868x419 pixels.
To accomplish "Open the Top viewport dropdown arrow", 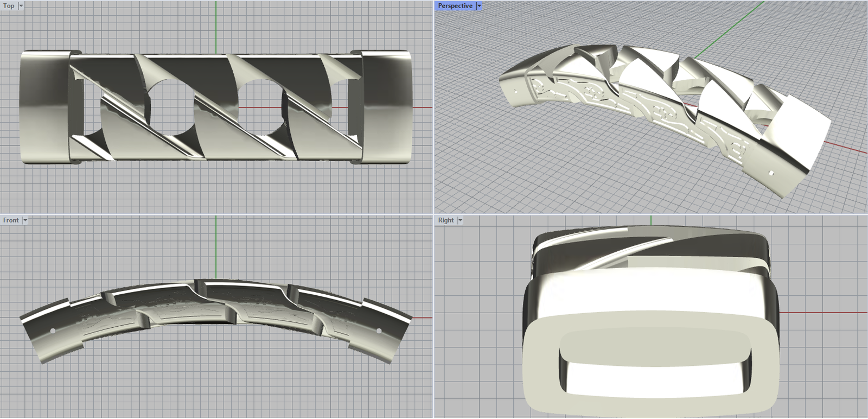I will click(x=21, y=6).
